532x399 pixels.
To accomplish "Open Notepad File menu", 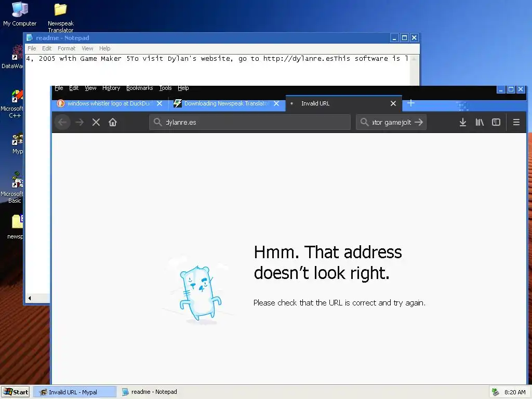I will point(32,48).
